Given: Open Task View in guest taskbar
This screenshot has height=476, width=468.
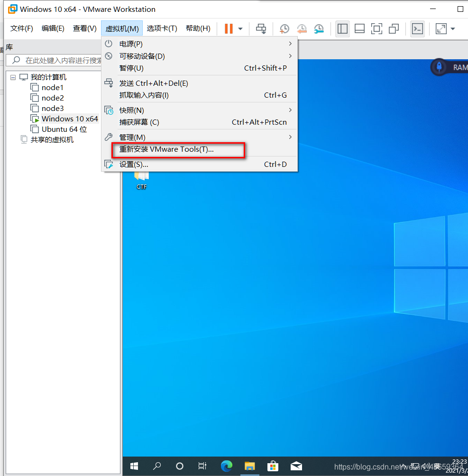Looking at the screenshot, I should 202,466.
